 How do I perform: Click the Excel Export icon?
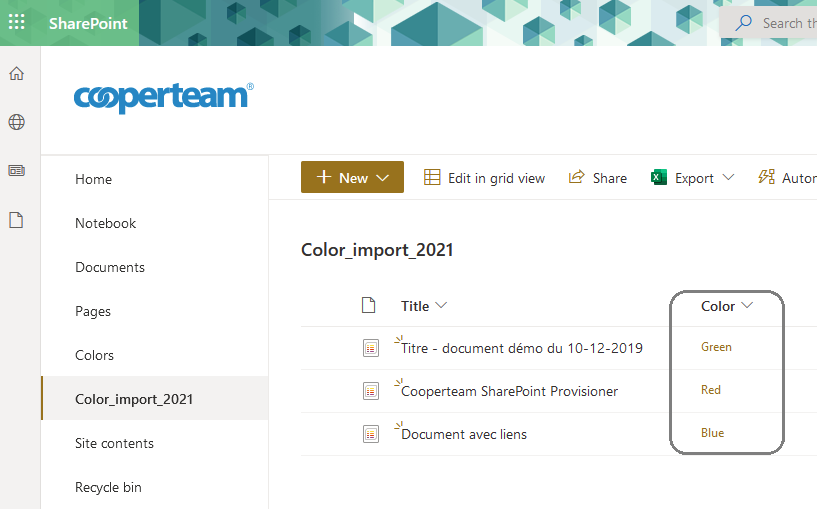pos(659,178)
